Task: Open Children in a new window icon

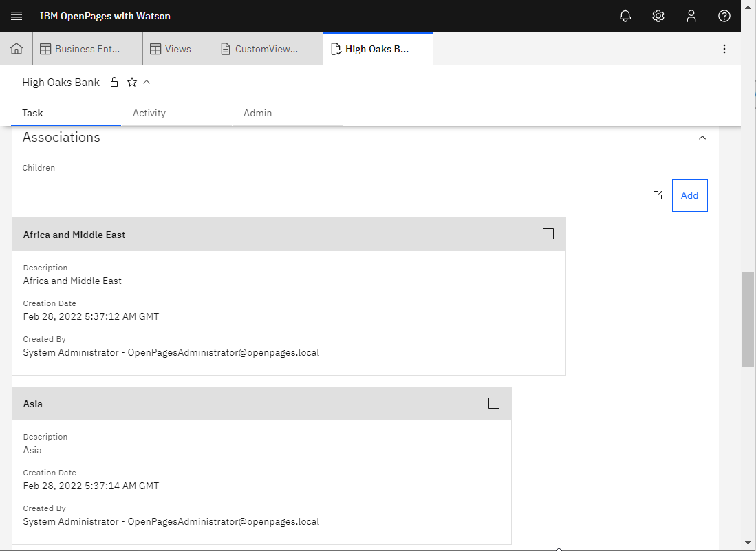Action: [658, 195]
